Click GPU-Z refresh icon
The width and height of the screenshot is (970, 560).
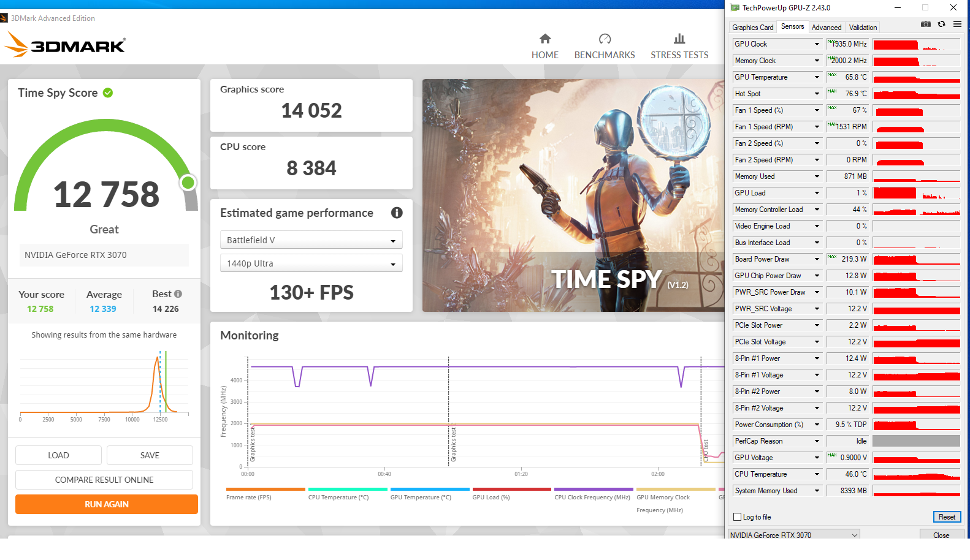pyautogui.click(x=941, y=24)
